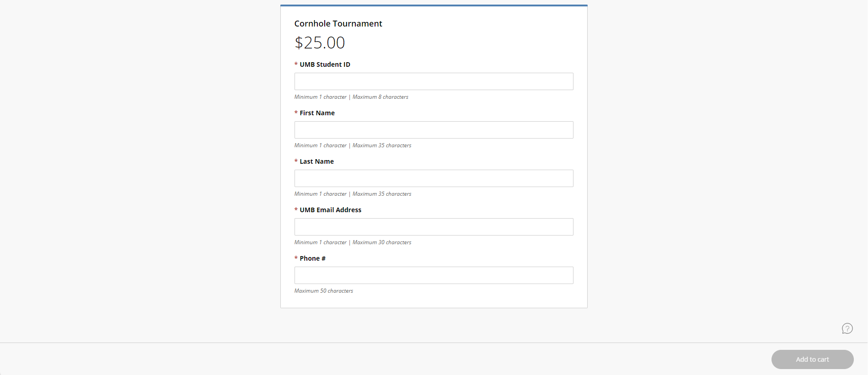The image size is (868, 375).
Task: Click the UMB Student ID text field
Action: point(434,81)
